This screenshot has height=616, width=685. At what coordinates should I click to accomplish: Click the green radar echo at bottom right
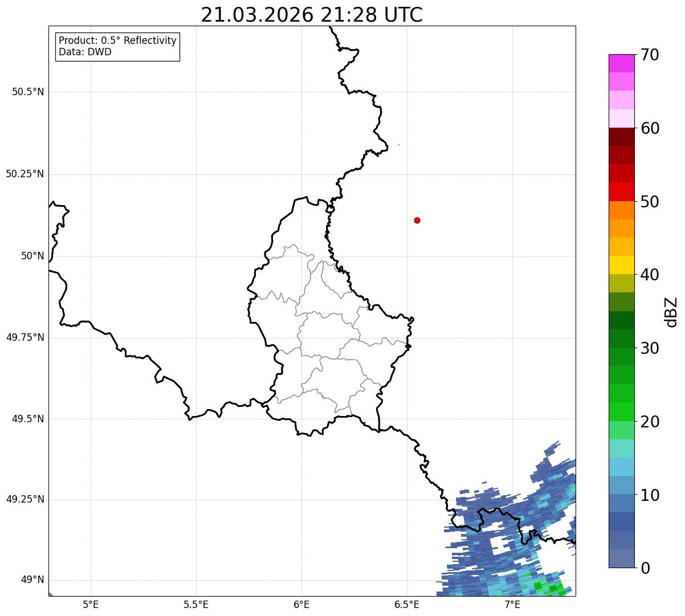pos(548,588)
